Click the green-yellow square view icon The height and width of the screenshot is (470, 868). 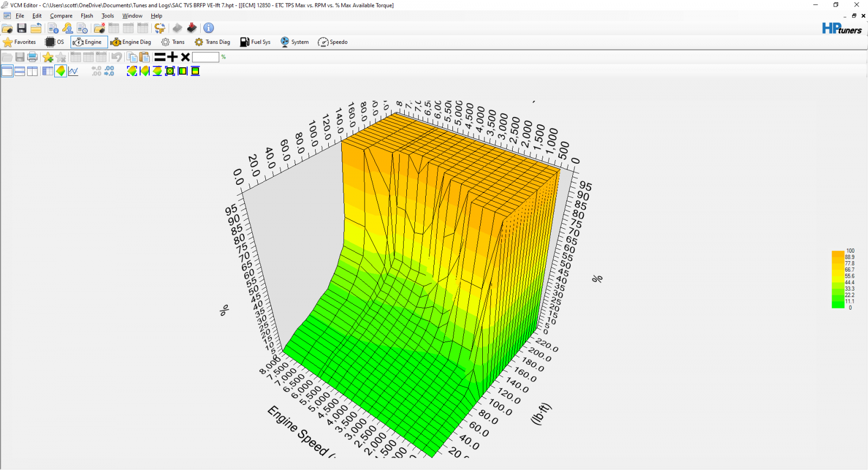click(x=183, y=71)
